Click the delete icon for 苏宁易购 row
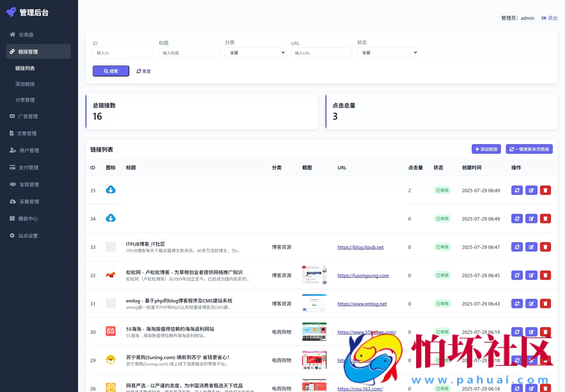This screenshot has width=565, height=392. [545, 360]
